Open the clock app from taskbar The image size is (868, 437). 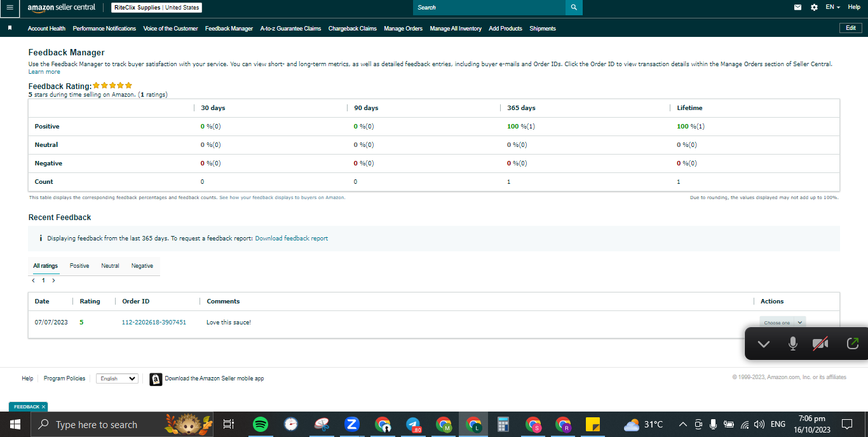pos(290,424)
